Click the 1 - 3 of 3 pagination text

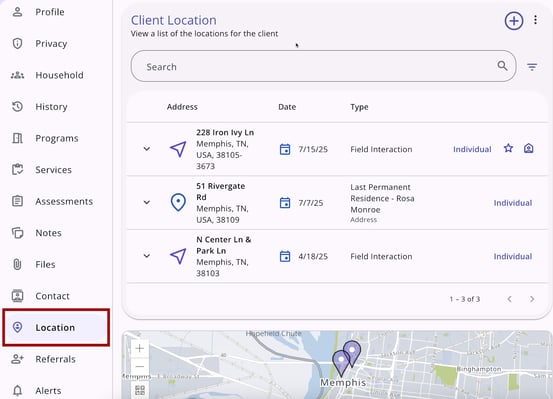tap(464, 299)
